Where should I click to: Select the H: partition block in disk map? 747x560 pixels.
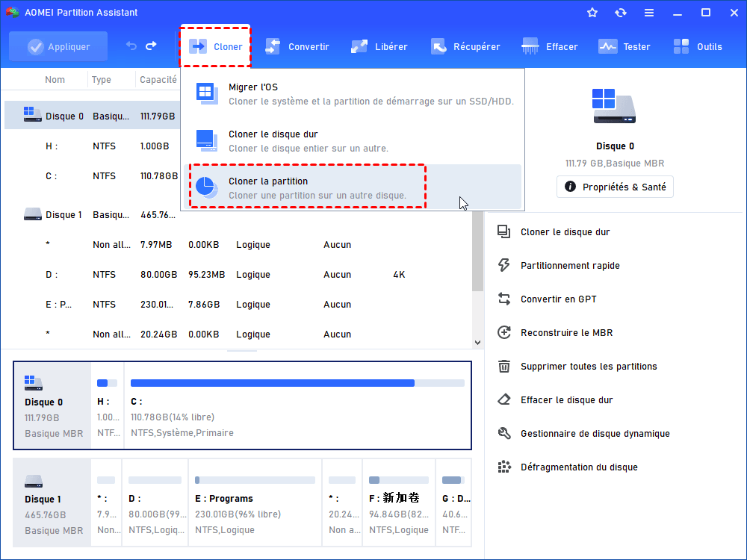pyautogui.click(x=107, y=405)
